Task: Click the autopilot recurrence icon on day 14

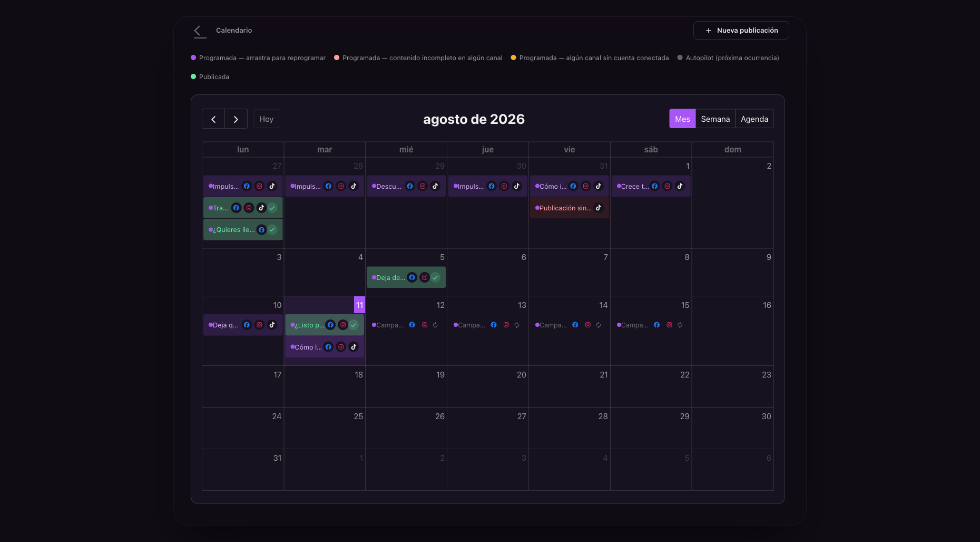Action: pyautogui.click(x=599, y=325)
